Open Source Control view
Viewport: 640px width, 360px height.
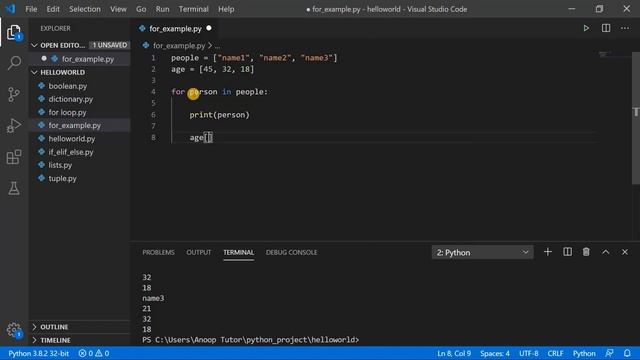pyautogui.click(x=14, y=94)
